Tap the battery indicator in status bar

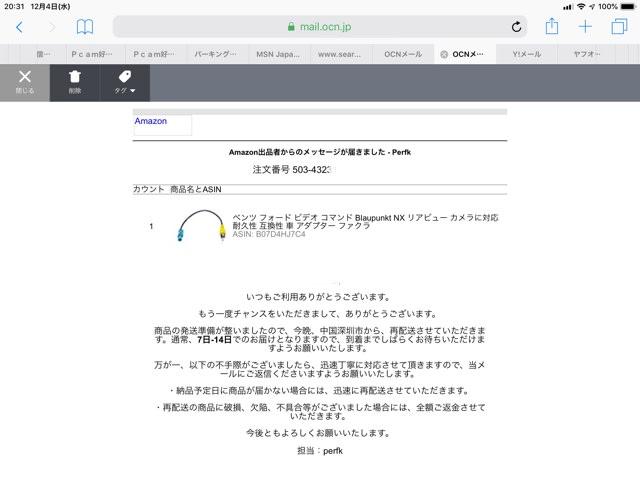[628, 7]
